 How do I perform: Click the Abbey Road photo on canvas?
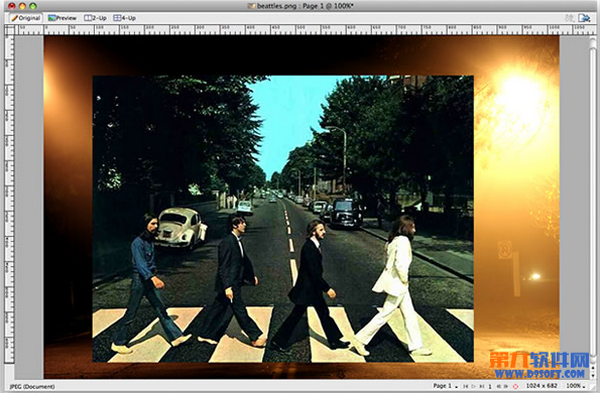(283, 219)
